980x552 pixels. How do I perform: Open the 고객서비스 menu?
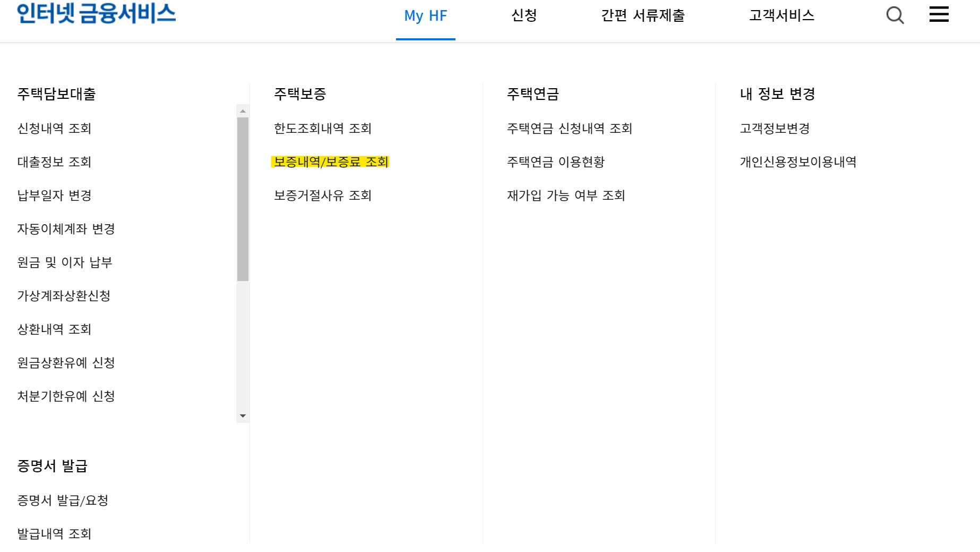tap(783, 16)
